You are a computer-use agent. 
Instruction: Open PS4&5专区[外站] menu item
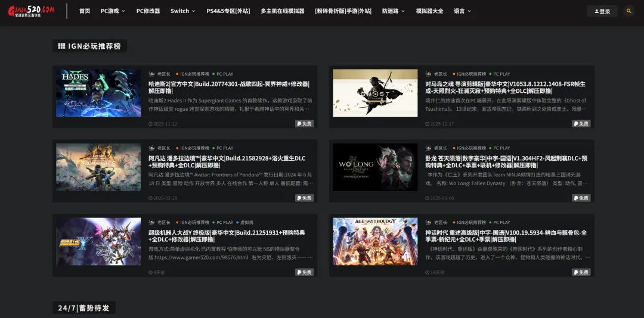click(228, 11)
